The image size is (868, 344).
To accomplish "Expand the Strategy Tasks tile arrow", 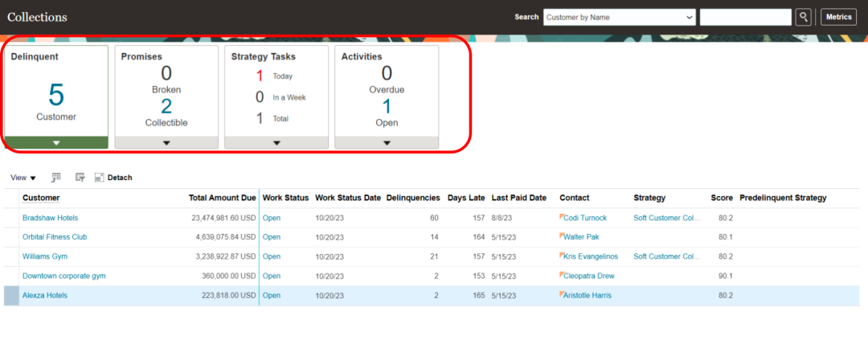I will tap(276, 142).
